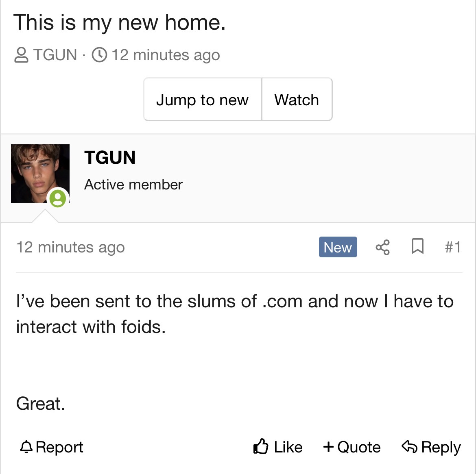Click the green online status badge on avatar
The width and height of the screenshot is (476, 474).
pyautogui.click(x=58, y=198)
